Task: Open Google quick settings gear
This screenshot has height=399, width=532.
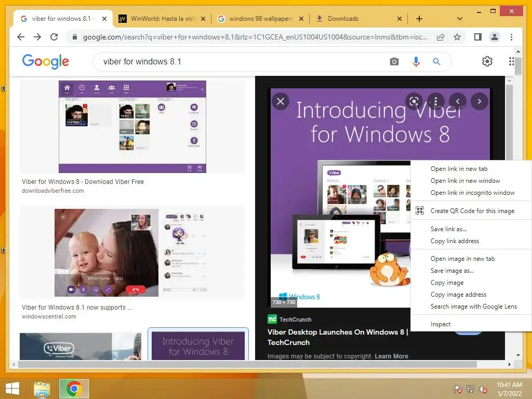Action: pos(487,61)
